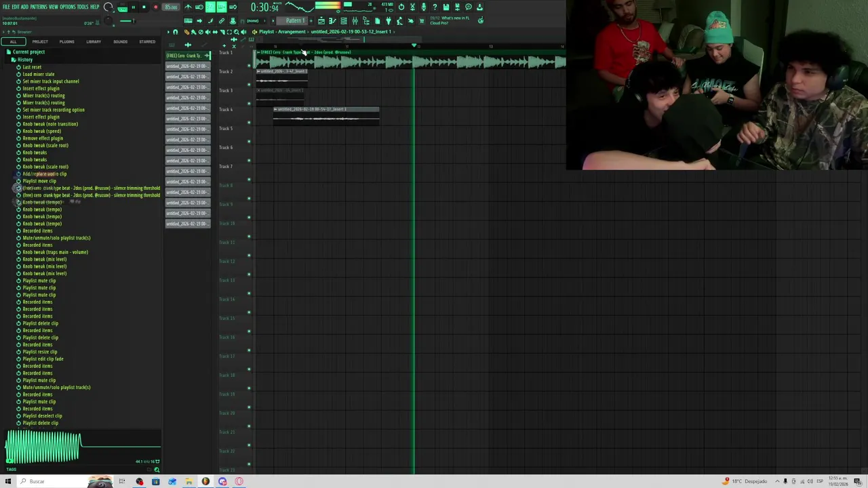Expand the playlist menu arrow beside magnet
Viewport: 868px width, 488px height.
[168, 32]
